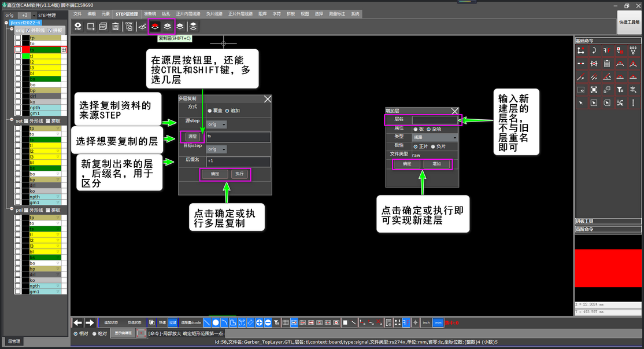This screenshot has width=644, height=349.
Task: Click the grid display icon in bottom toolbar
Action: (286, 323)
